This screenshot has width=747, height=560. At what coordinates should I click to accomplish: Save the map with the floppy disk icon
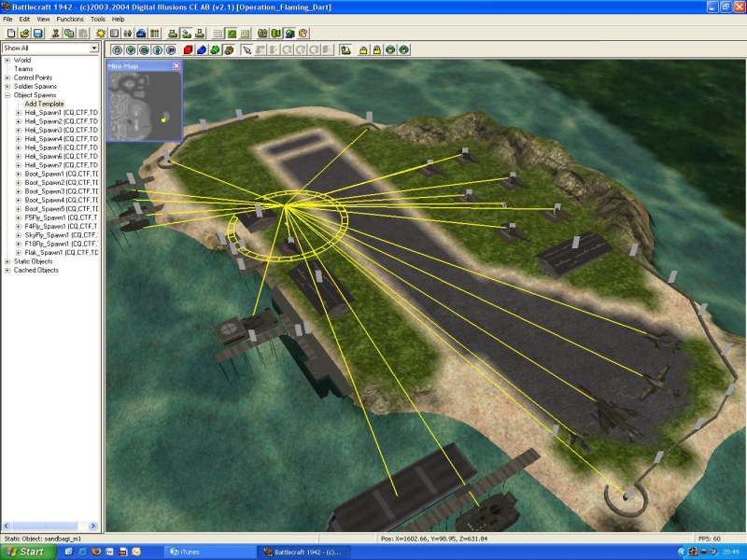click(x=37, y=34)
